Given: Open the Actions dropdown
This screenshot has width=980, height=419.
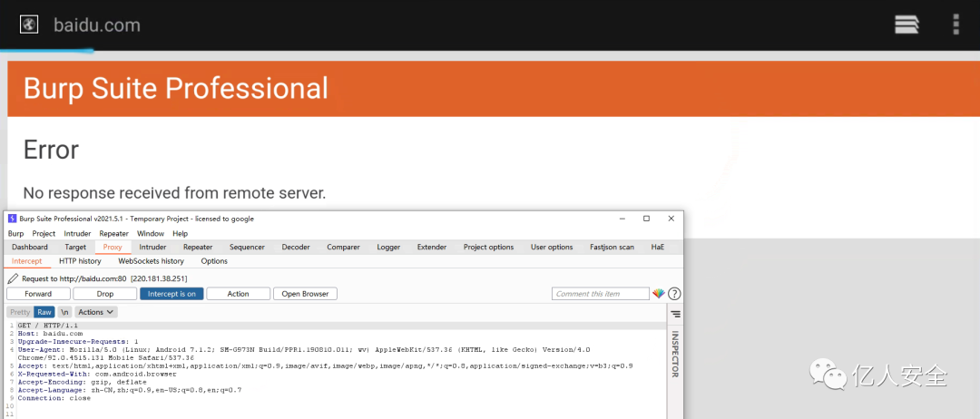Looking at the screenshot, I should point(96,312).
